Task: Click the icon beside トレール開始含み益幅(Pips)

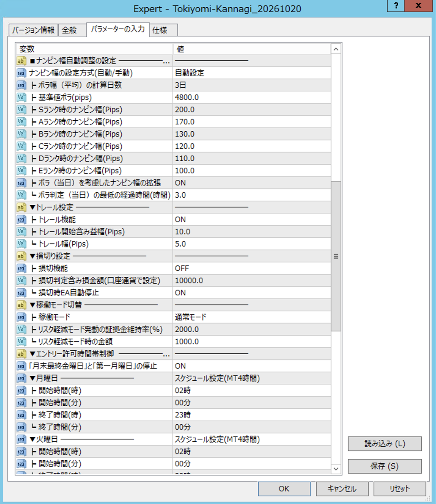Action: [x=21, y=232]
